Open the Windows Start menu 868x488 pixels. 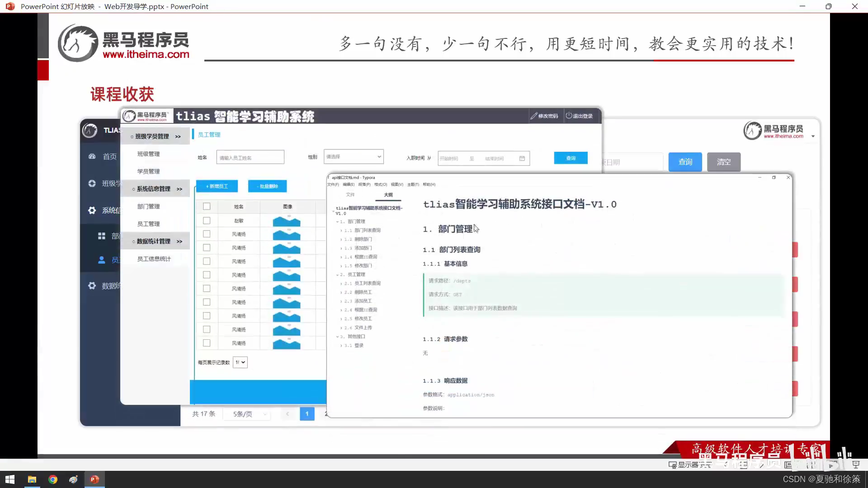pyautogui.click(x=10, y=479)
